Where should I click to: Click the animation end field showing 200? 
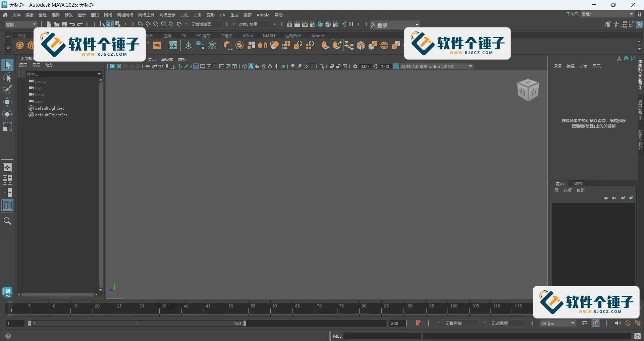pos(397,323)
